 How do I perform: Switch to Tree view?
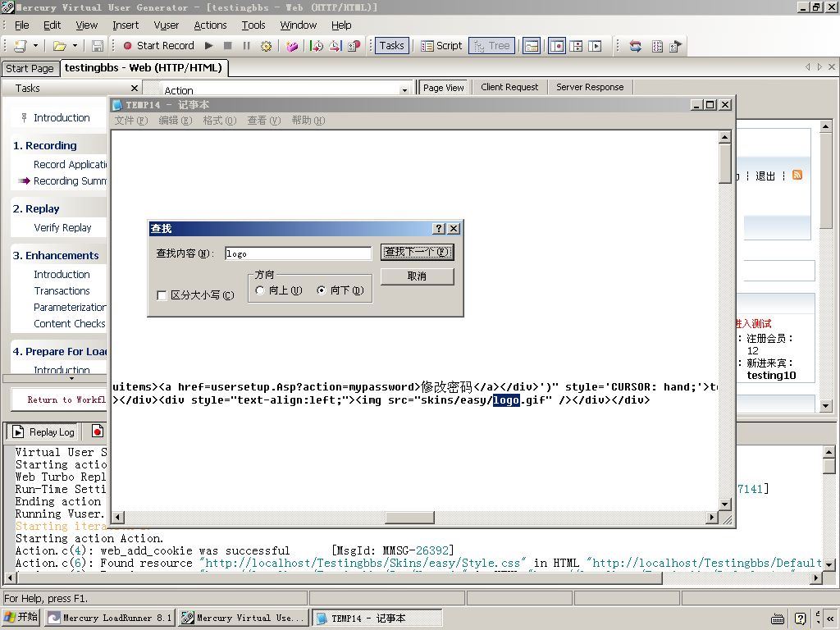492,46
